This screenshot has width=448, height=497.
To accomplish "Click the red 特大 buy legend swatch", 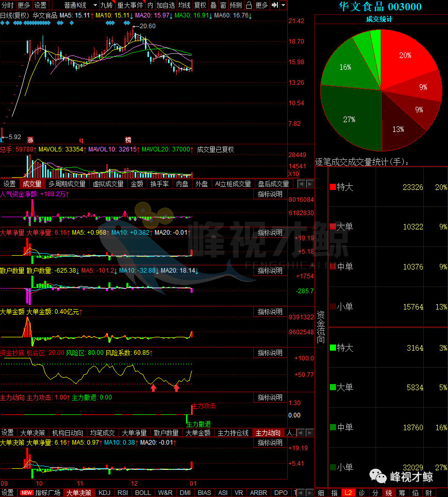I will pos(333,187).
